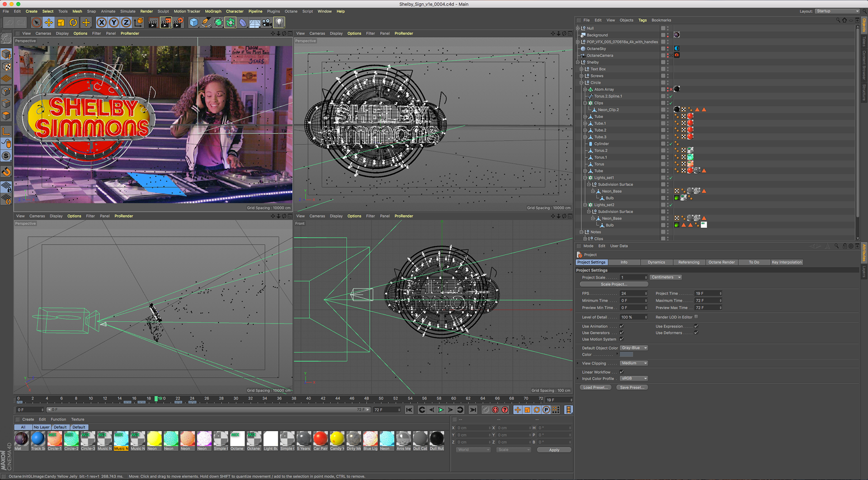Expand the Screws object in tree
Image resolution: width=868 pixels, height=480 pixels.
click(x=581, y=76)
